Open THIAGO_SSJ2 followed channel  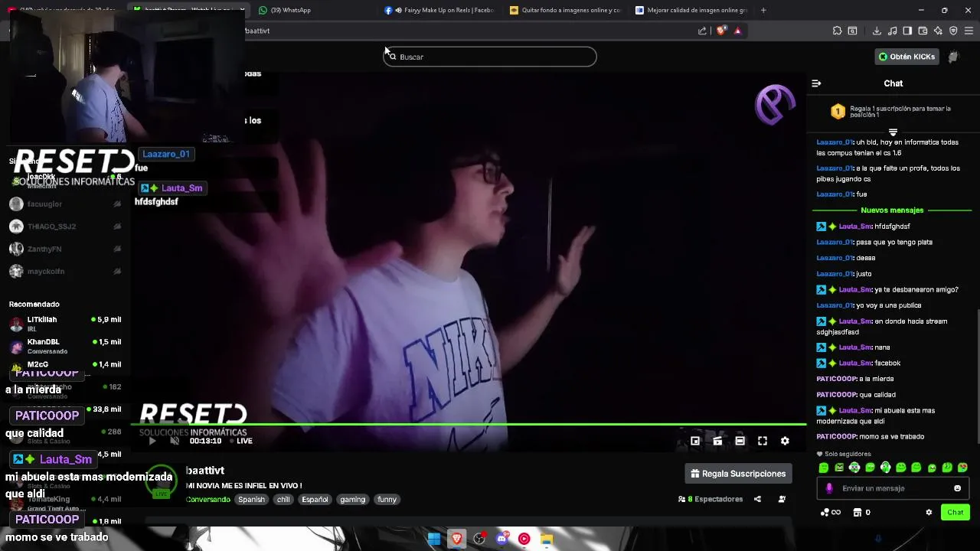click(65, 227)
